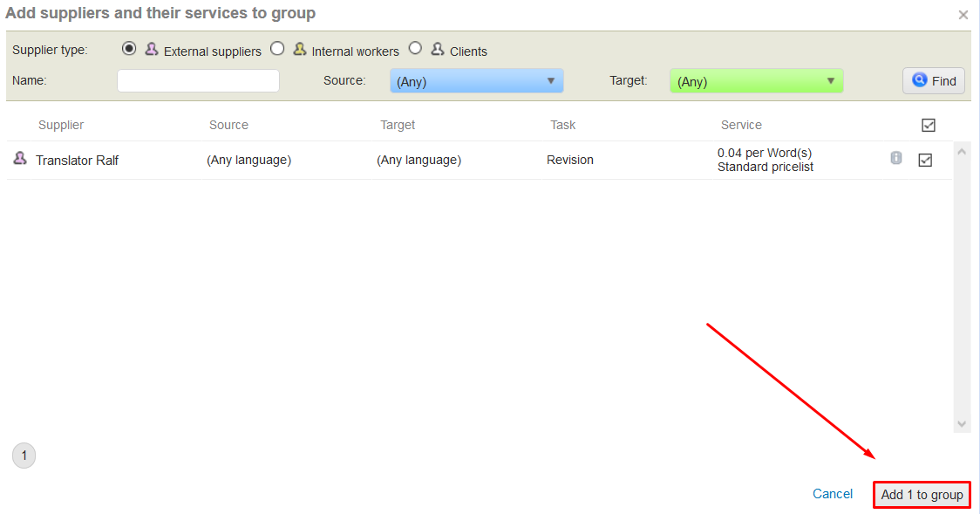Image resolution: width=980 pixels, height=514 pixels.
Task: Uncheck the Translator Ralf row checkbox
Action: coord(925,161)
